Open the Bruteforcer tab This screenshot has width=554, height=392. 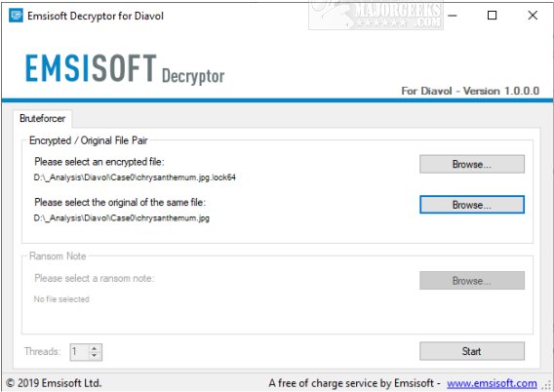pos(42,118)
